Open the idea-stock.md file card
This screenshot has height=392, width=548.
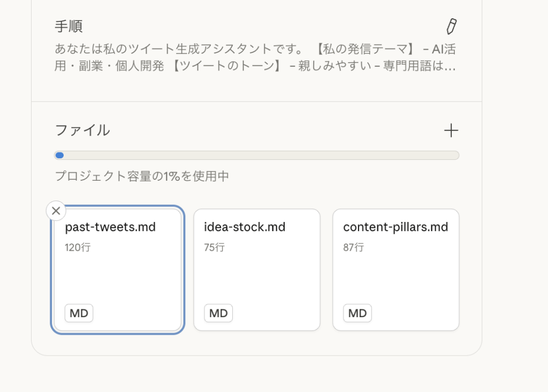coord(257,270)
